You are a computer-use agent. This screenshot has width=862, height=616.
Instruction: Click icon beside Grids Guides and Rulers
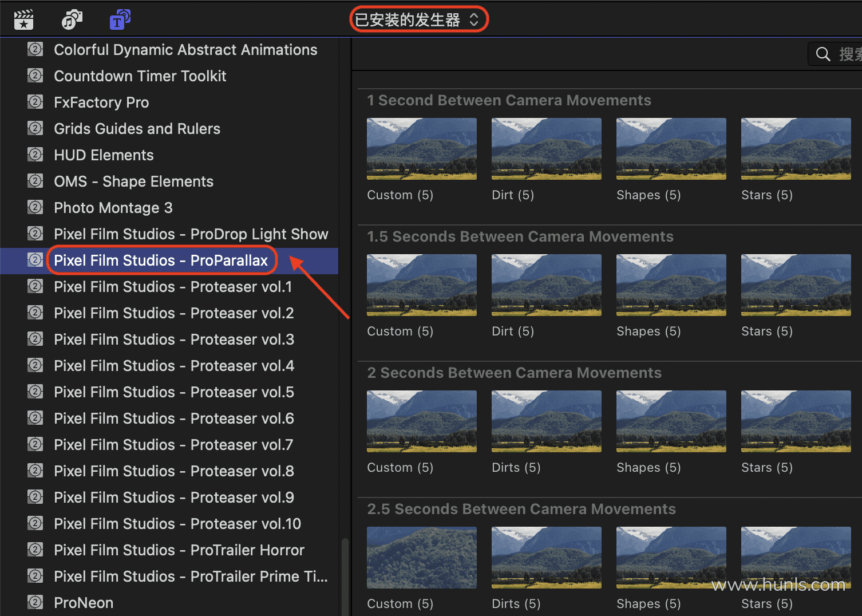click(x=35, y=128)
